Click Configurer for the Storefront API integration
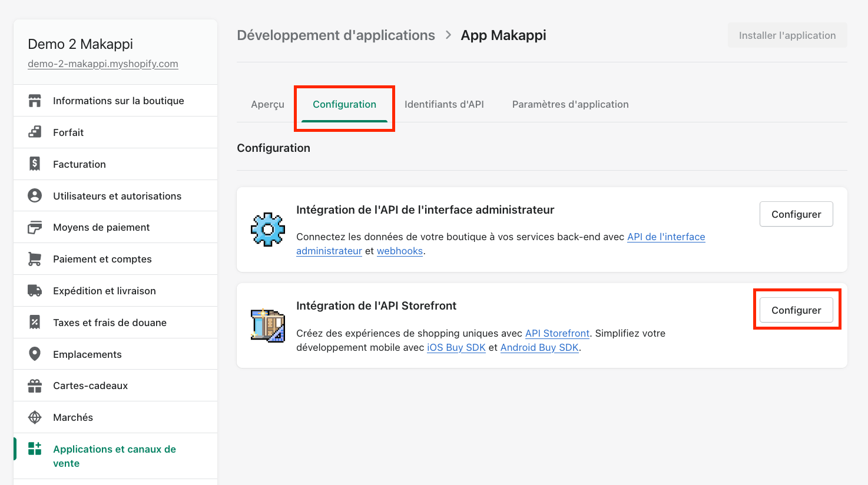This screenshot has height=485, width=868. click(796, 310)
